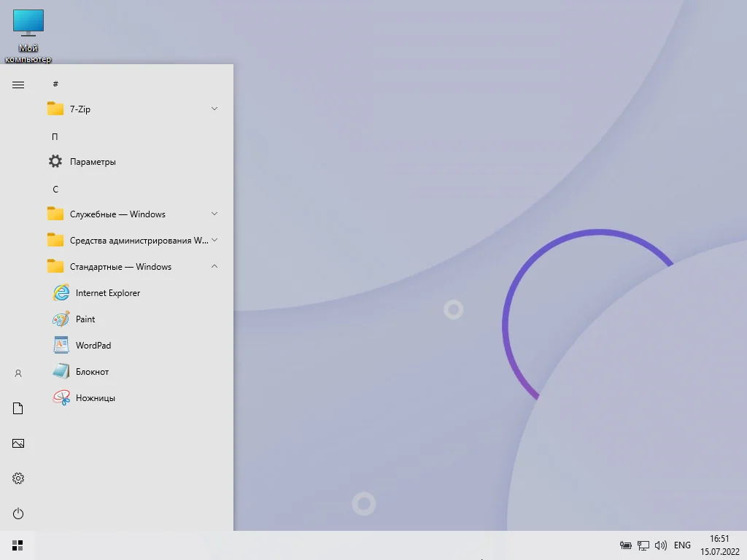Open Ножницы via its scissors icon
This screenshot has width=747, height=560.
click(61, 397)
